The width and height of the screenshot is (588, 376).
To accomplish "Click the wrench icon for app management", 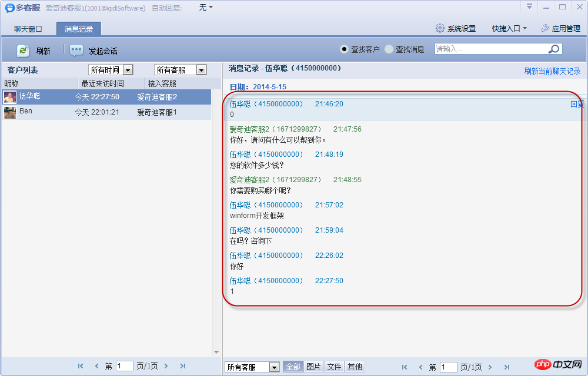I will click(x=545, y=28).
